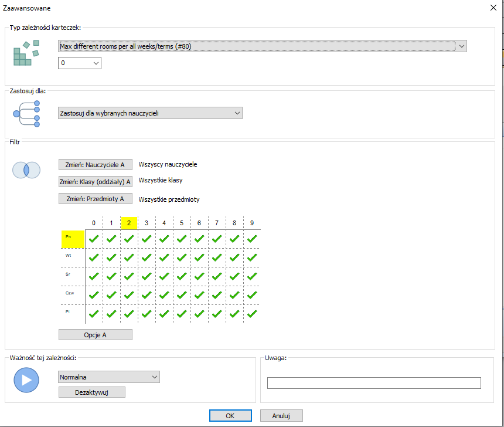Click the blue play arrow importance icon
Screen dimensions: 504x427
point(26,379)
